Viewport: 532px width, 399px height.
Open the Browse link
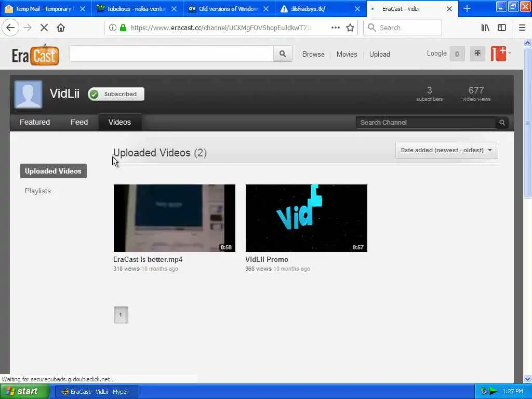313,54
